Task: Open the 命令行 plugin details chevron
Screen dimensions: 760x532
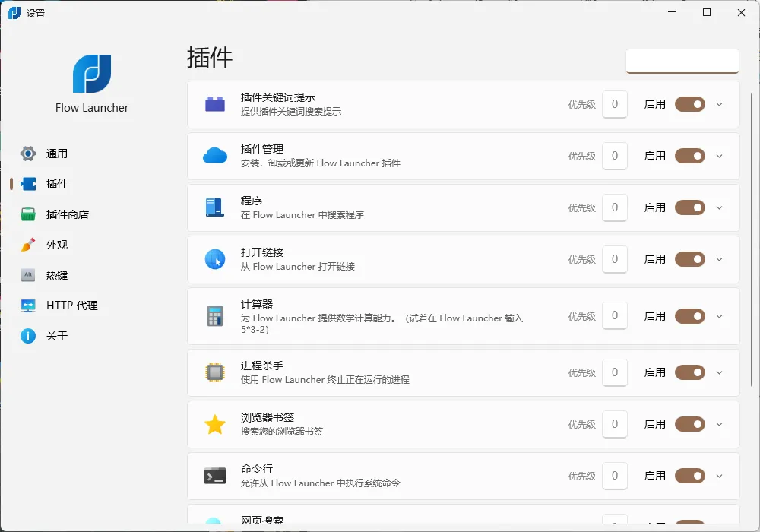Action: [x=719, y=476]
